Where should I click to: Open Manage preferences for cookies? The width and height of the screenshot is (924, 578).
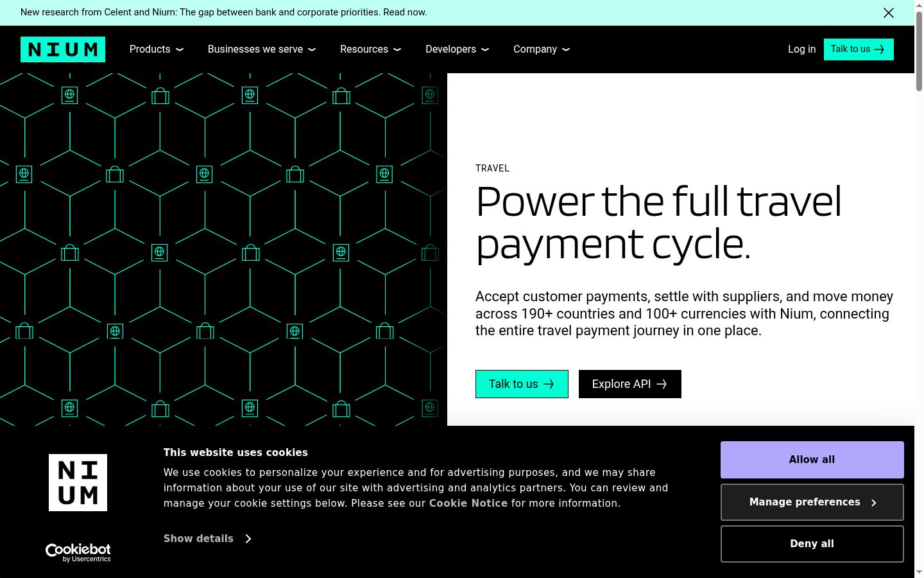pyautogui.click(x=812, y=502)
